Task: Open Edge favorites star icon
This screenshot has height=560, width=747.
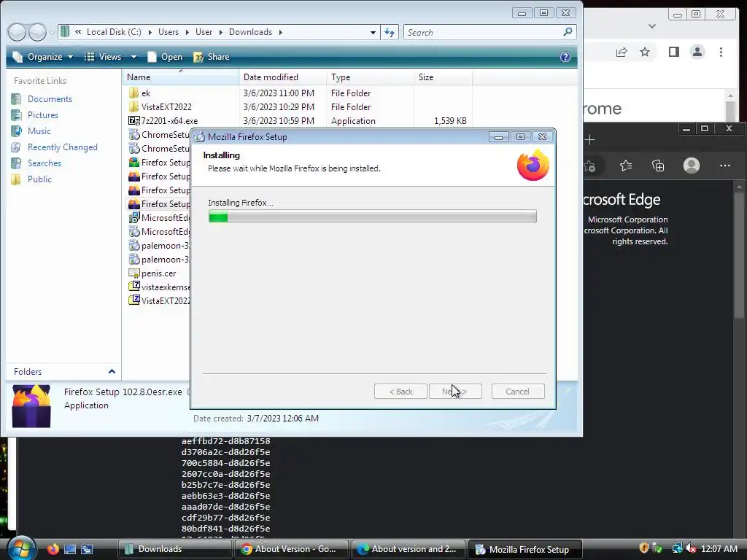Action: (x=625, y=166)
